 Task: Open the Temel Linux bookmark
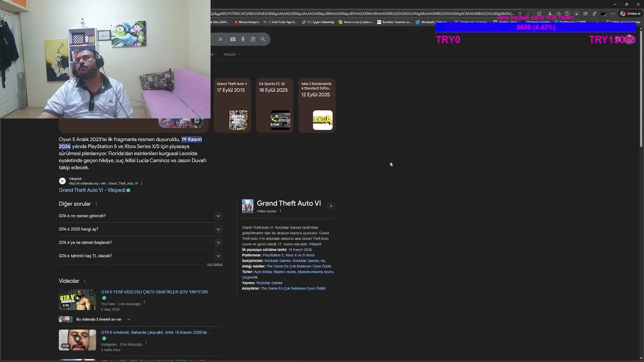(x=356, y=22)
